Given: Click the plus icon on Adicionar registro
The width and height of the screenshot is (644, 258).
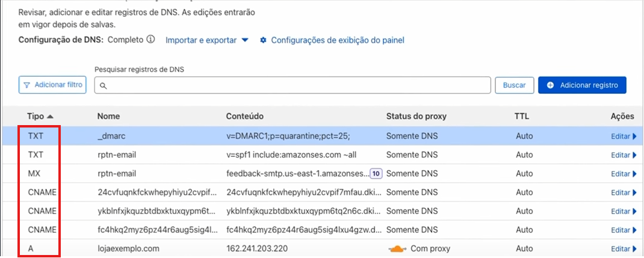Looking at the screenshot, I should pyautogui.click(x=551, y=85).
